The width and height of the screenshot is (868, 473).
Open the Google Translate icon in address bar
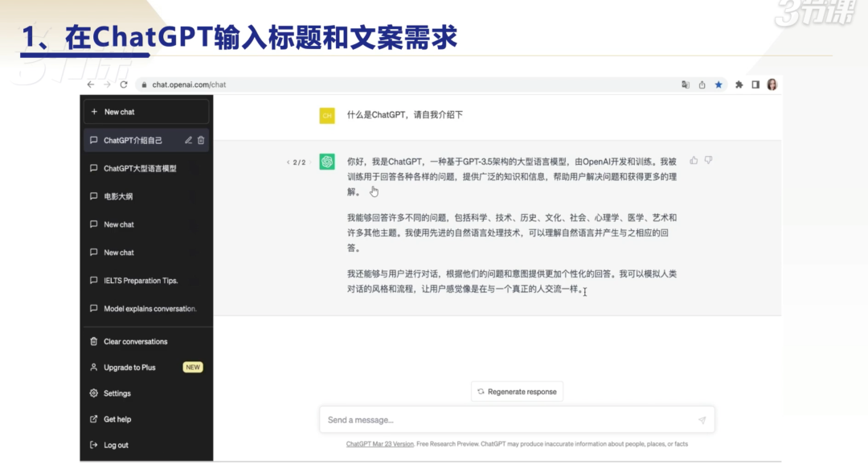686,84
